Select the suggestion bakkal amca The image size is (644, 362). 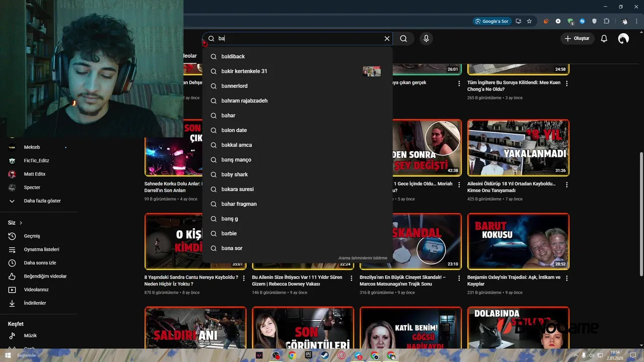[x=297, y=145]
